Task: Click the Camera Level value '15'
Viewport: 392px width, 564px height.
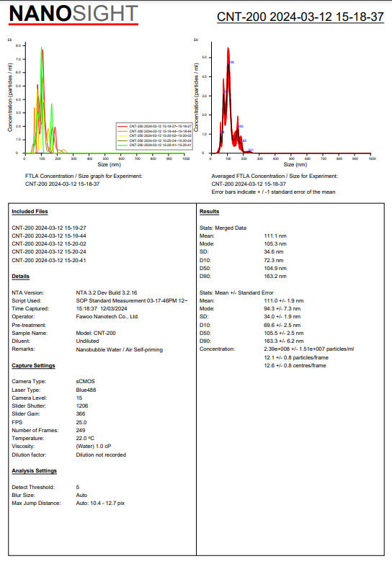Action: point(79,398)
